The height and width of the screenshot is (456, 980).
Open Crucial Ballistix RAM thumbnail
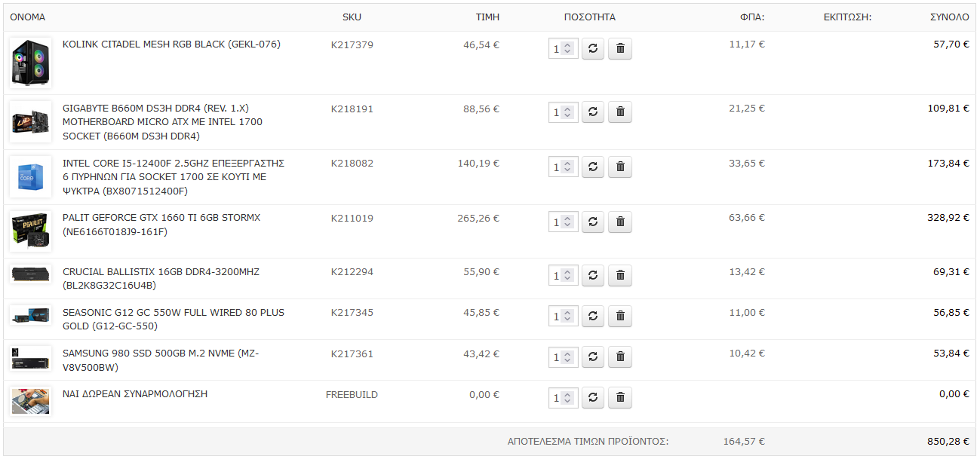point(31,274)
